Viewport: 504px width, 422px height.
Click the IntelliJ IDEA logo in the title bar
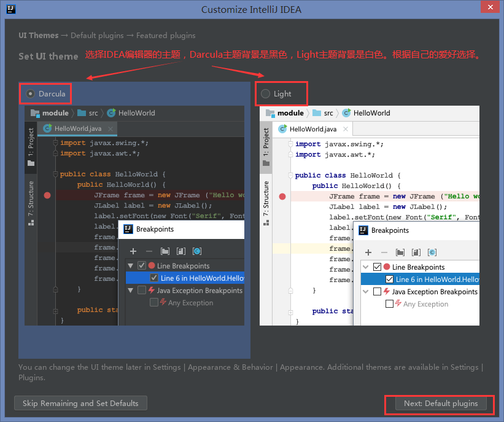10,9
